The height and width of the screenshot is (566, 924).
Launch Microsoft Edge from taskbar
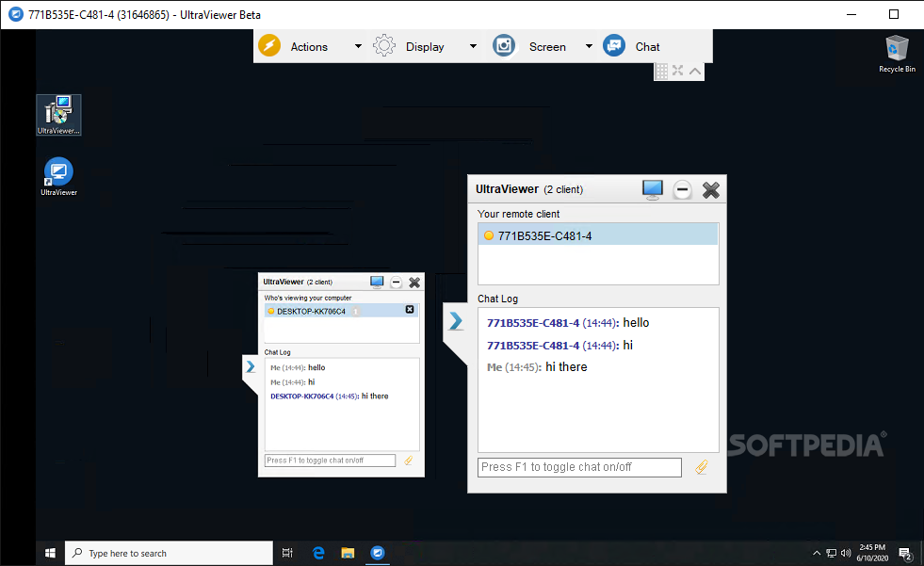[x=318, y=553]
